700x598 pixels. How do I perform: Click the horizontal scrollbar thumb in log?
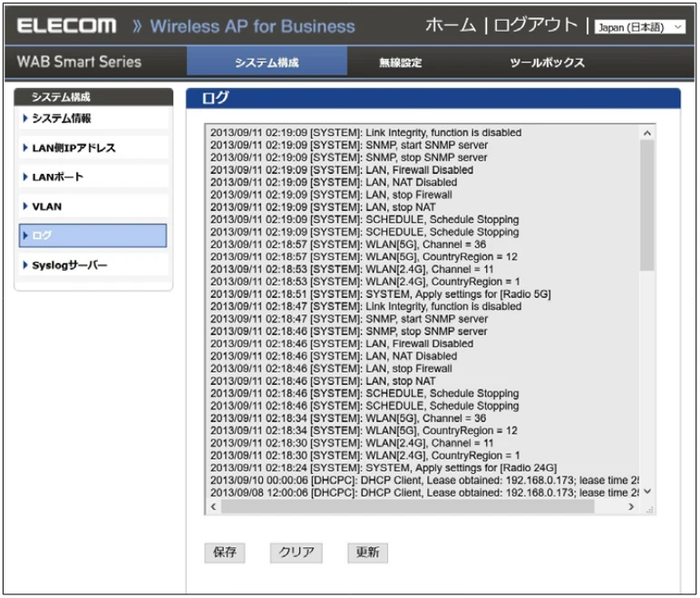coord(408,506)
